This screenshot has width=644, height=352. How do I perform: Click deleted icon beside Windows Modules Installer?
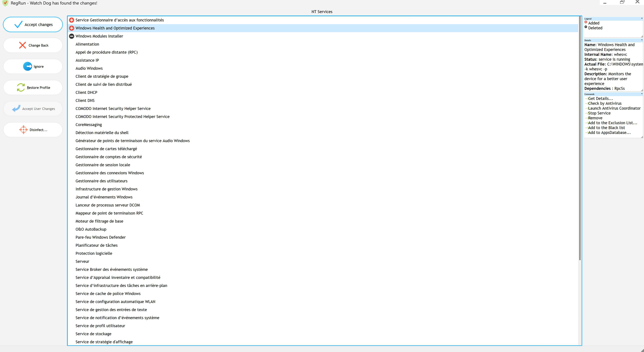point(71,36)
